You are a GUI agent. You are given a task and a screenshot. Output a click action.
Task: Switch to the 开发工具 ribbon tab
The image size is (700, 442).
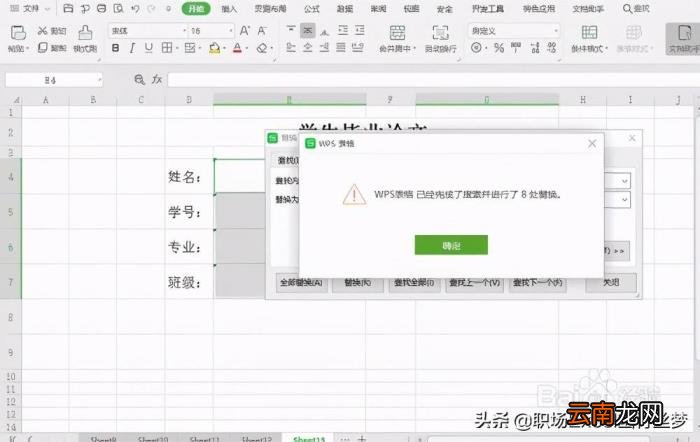488,8
